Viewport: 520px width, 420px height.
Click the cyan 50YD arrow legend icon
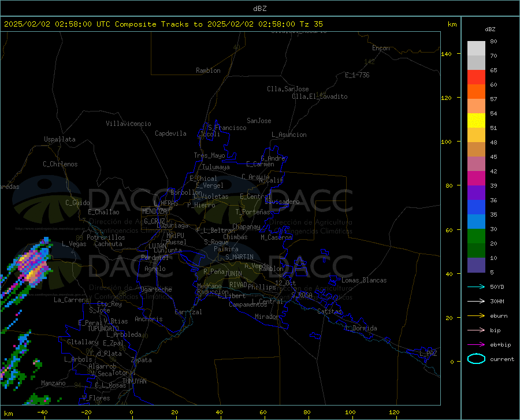(x=476, y=287)
